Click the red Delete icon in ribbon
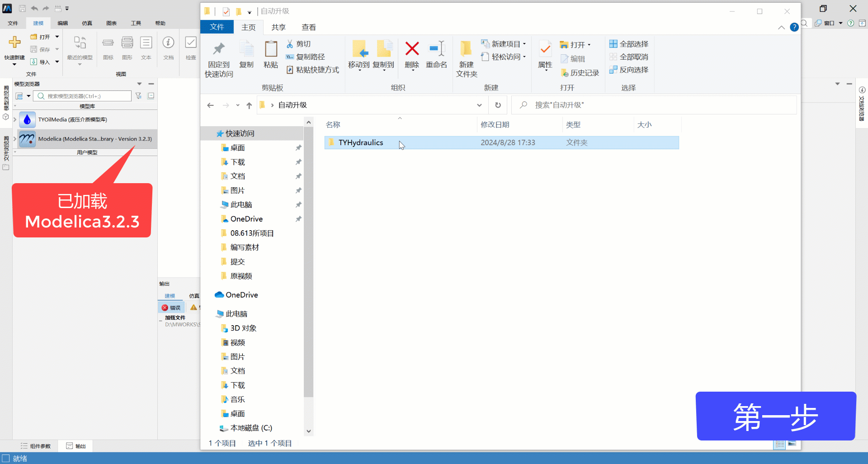 pyautogui.click(x=412, y=49)
